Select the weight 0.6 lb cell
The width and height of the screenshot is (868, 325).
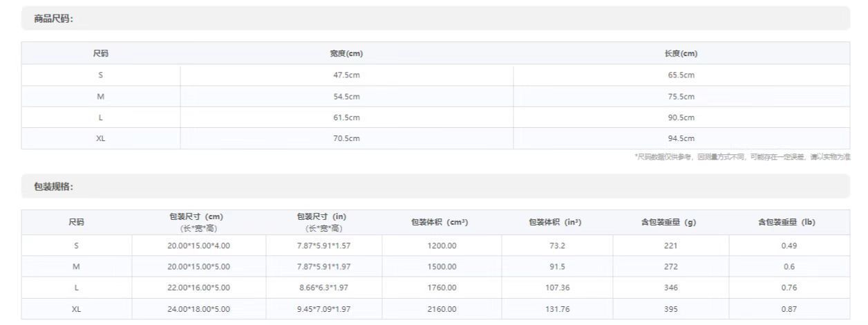coord(789,266)
